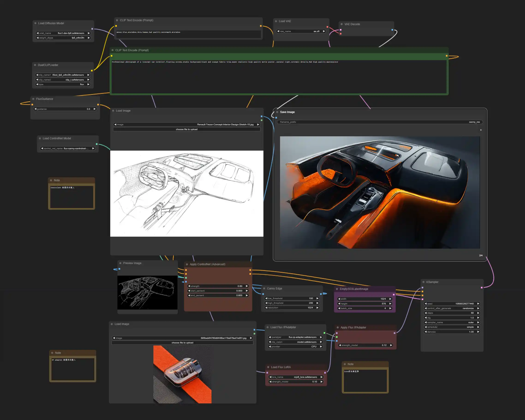The image size is (525, 420).
Task: Click the VAE Decode IMAGE output socket
Action: 392,30
